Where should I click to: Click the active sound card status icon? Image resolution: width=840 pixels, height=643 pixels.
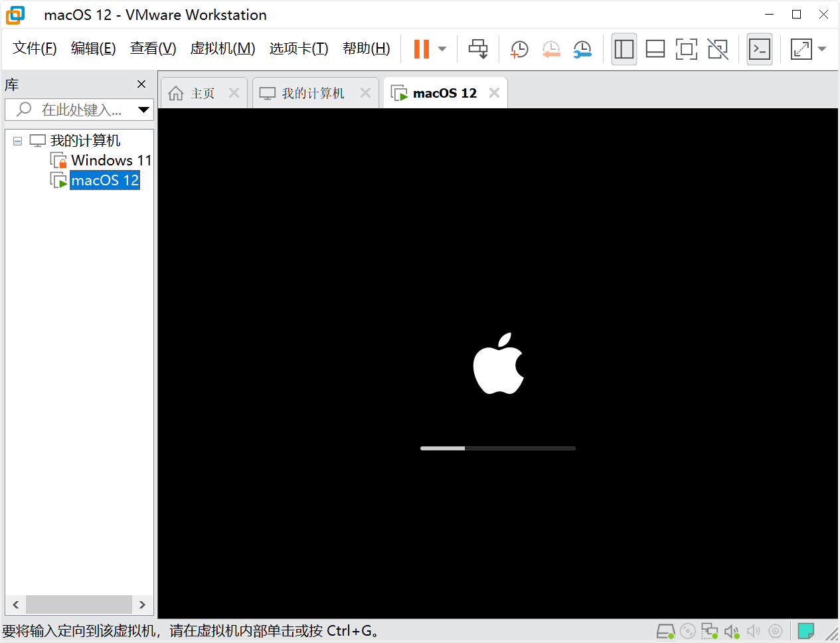732,631
